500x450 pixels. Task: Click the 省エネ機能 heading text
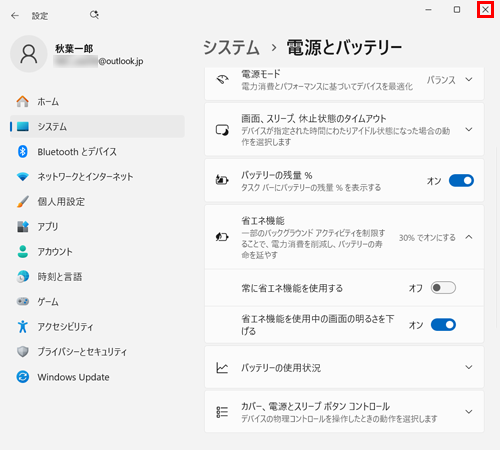point(263,221)
